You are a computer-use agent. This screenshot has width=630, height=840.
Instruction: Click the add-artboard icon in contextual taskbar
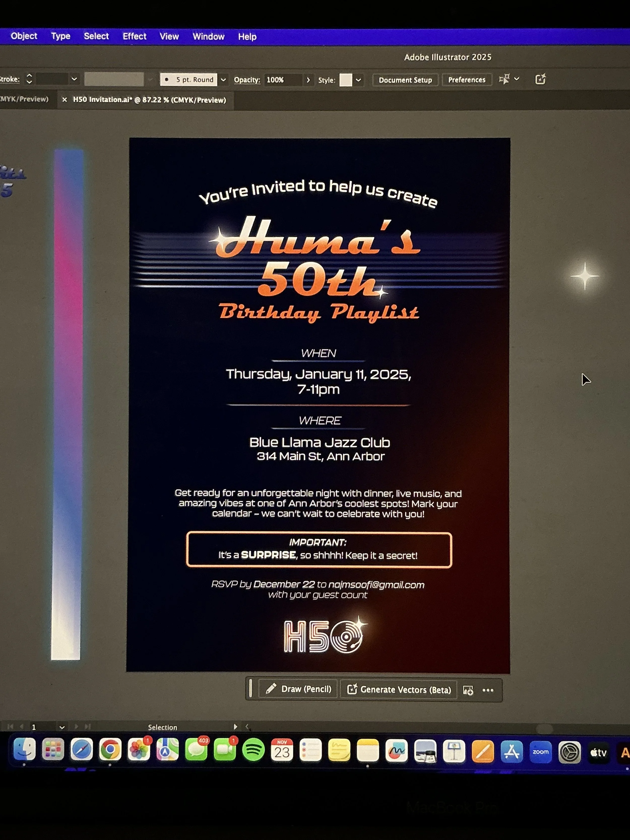point(468,690)
